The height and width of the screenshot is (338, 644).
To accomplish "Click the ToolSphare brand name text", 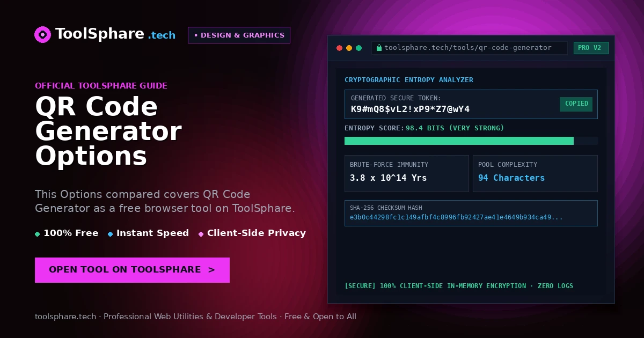I will click(x=100, y=34).
